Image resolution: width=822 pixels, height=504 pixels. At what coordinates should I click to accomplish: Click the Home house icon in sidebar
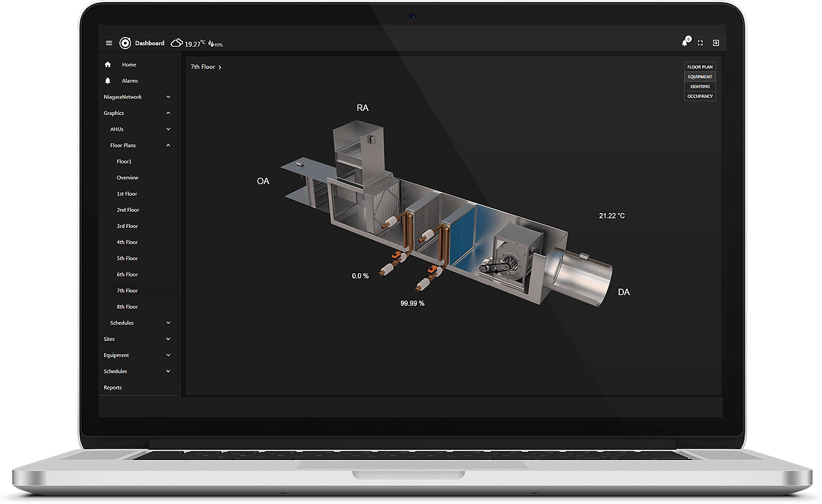[x=108, y=64]
